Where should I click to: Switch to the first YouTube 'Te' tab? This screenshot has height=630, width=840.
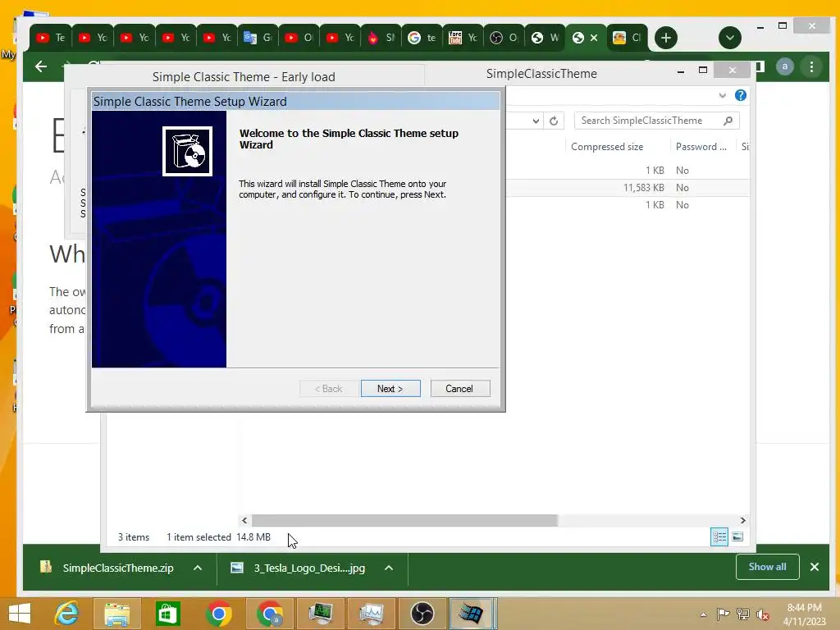pos(50,38)
